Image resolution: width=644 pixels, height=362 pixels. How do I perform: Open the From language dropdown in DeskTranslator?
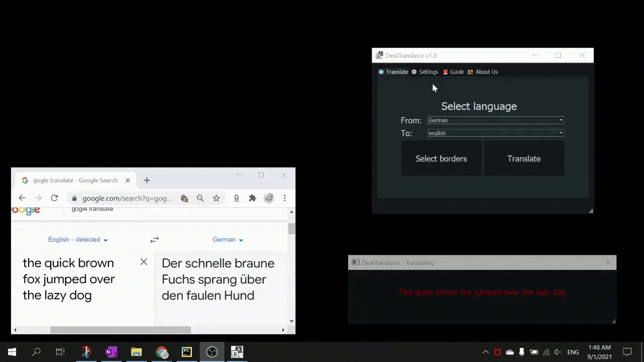tap(496, 120)
